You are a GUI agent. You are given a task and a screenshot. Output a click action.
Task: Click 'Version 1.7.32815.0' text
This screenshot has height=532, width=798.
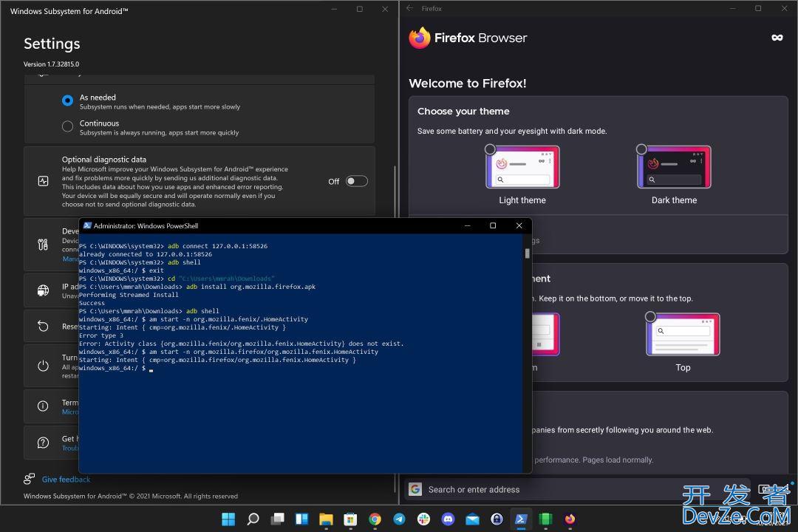point(52,64)
